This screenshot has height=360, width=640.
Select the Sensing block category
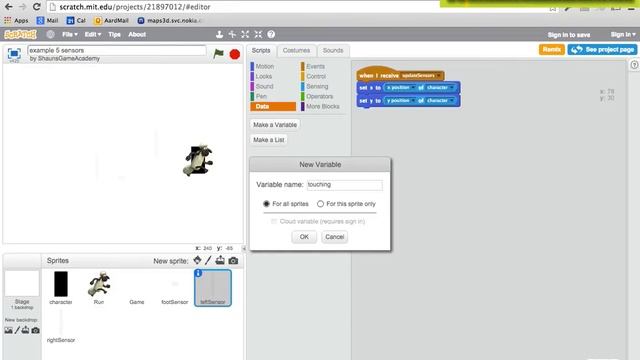point(316,86)
